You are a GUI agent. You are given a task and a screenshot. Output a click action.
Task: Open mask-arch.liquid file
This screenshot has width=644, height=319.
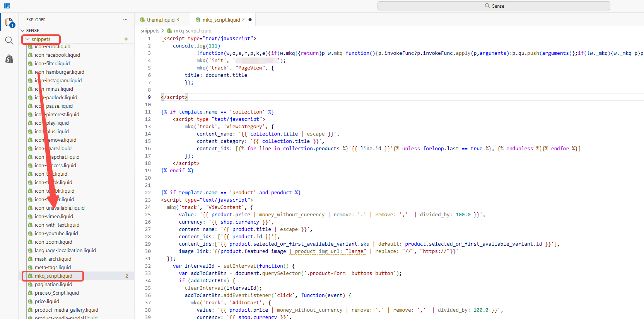tap(53, 259)
